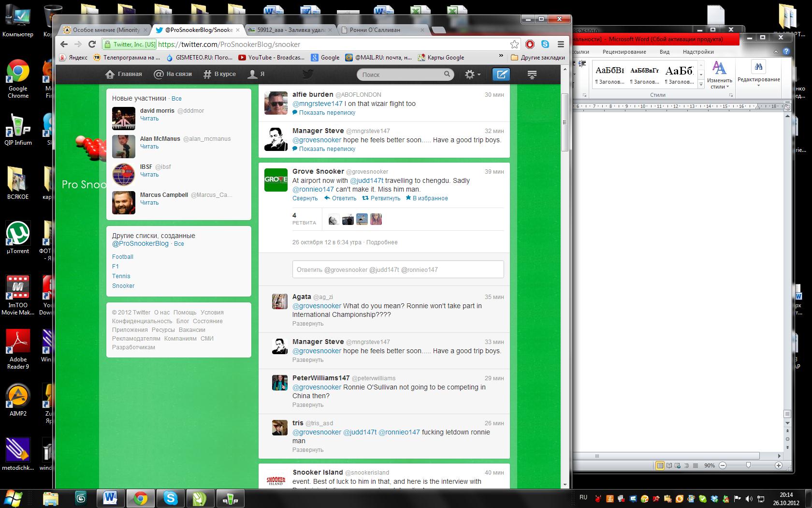This screenshot has width=812, height=508.
Task: Follow Alan McManus with Читать
Action: pos(149,147)
